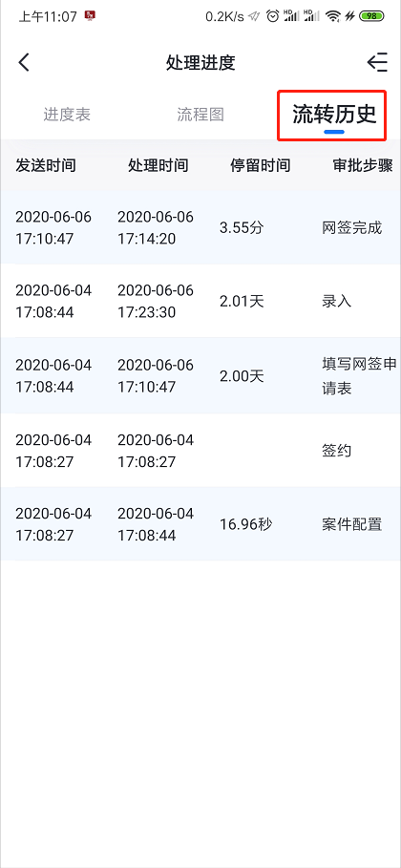Select the 流转历史 tab
Image resolution: width=401 pixels, height=868 pixels.
(x=334, y=115)
